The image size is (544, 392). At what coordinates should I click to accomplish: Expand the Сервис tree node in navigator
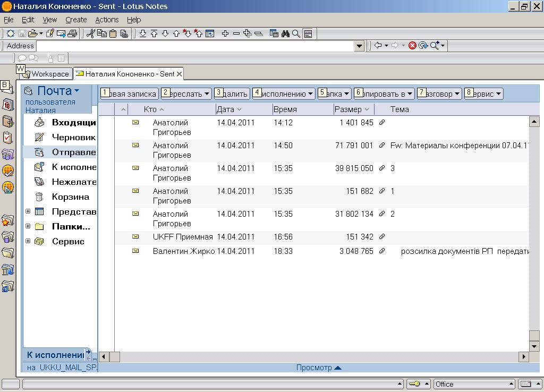pos(28,241)
